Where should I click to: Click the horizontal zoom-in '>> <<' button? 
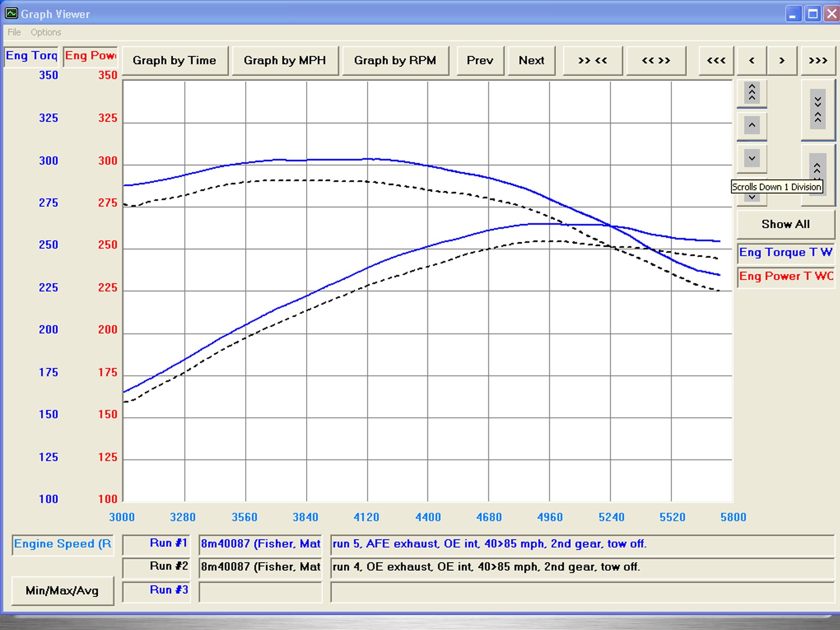(593, 60)
